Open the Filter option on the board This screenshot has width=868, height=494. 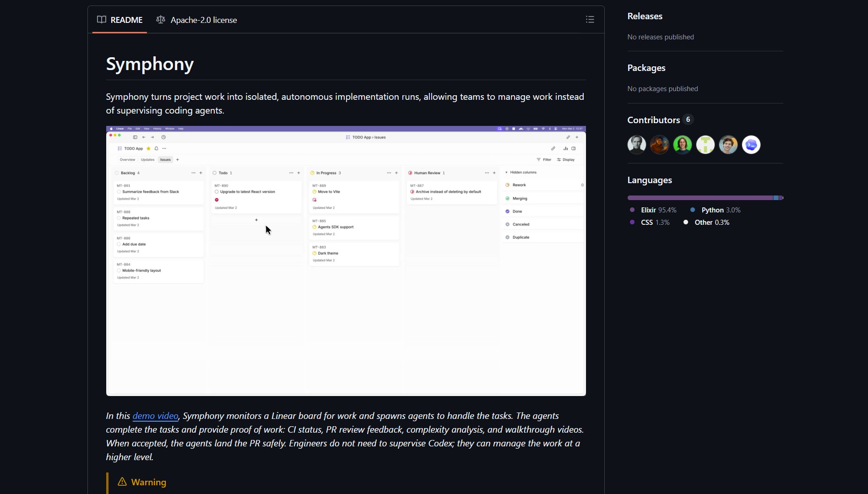click(x=544, y=160)
